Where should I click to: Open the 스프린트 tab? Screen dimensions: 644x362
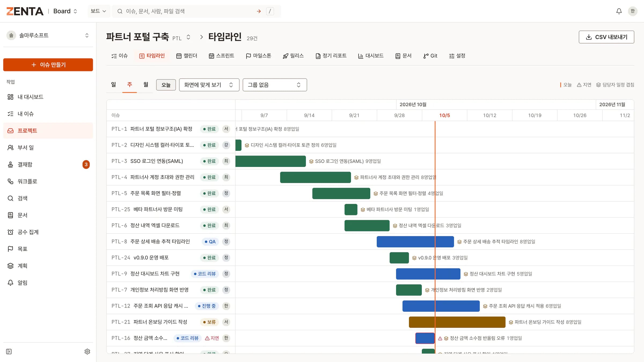pos(221,56)
